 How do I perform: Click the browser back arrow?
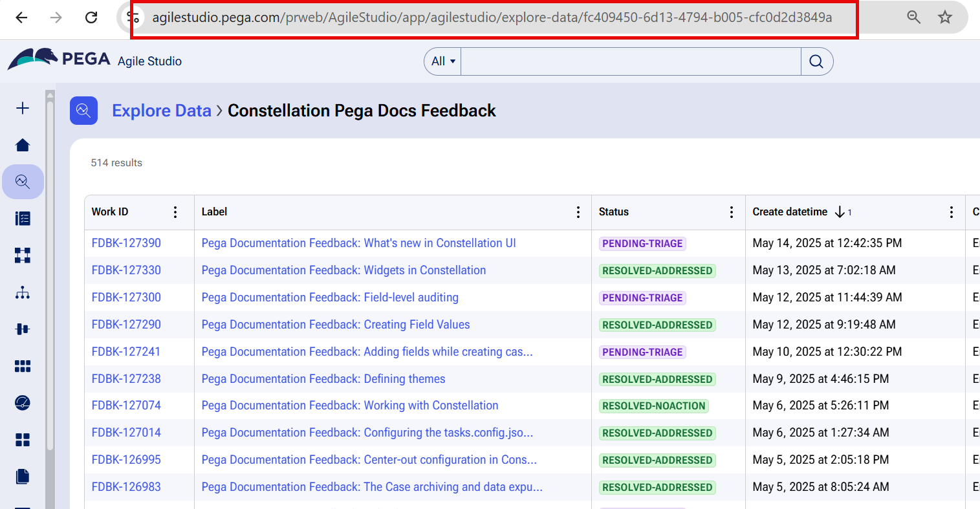pyautogui.click(x=21, y=17)
